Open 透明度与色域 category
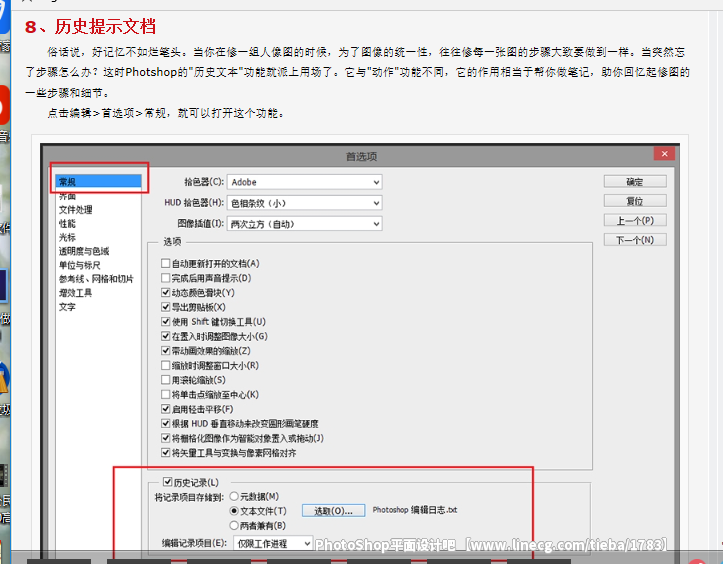Viewport: 723px width, 564px height. click(84, 251)
